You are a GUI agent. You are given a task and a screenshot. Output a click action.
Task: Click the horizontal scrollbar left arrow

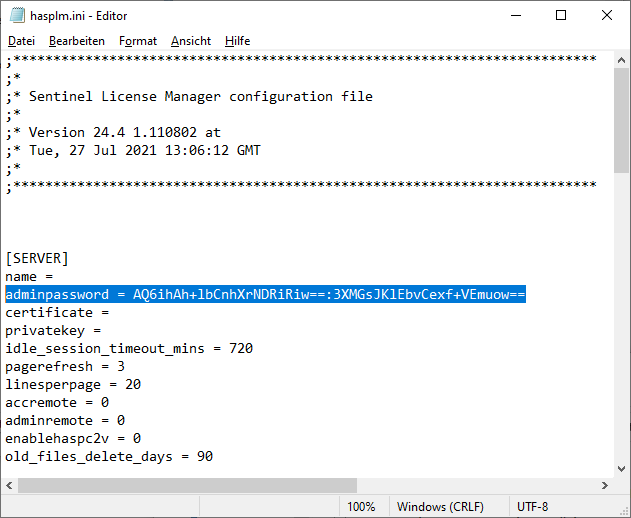pos(9,485)
